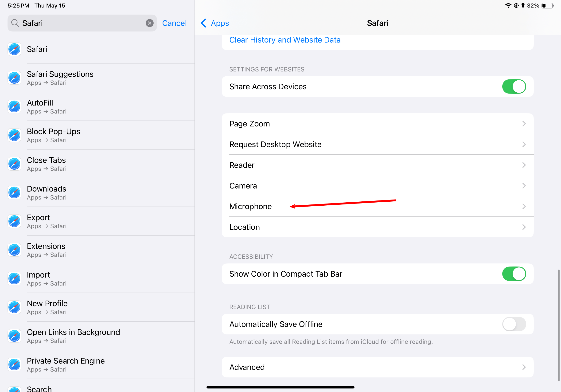Tap Location row label
Viewport: 561px width, 392px height.
tap(245, 227)
